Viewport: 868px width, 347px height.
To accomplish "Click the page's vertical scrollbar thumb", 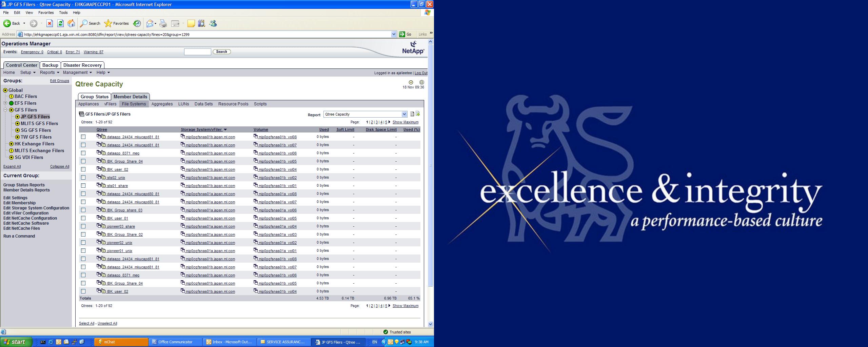I will (431, 165).
